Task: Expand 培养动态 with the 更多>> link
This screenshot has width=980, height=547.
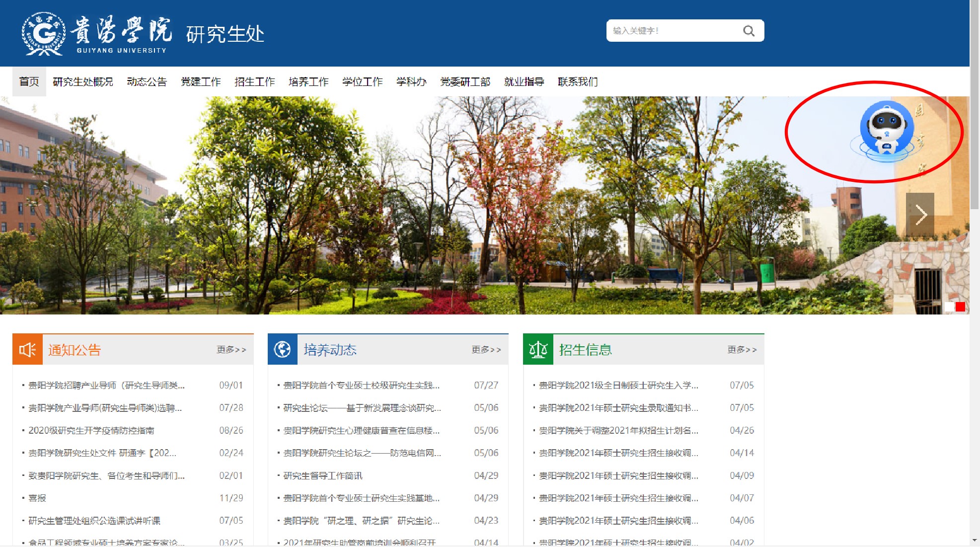Action: click(486, 350)
